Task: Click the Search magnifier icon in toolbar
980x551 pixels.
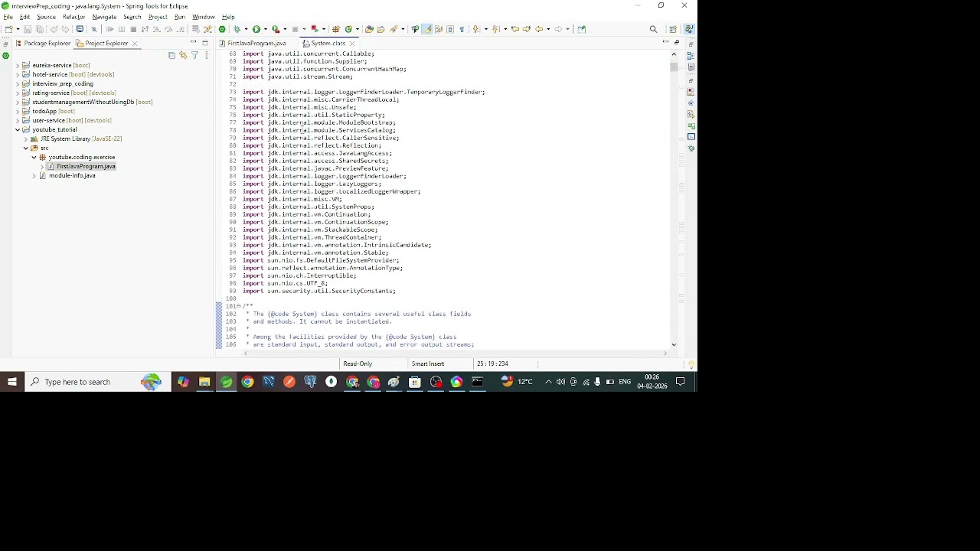Action: [x=654, y=29]
